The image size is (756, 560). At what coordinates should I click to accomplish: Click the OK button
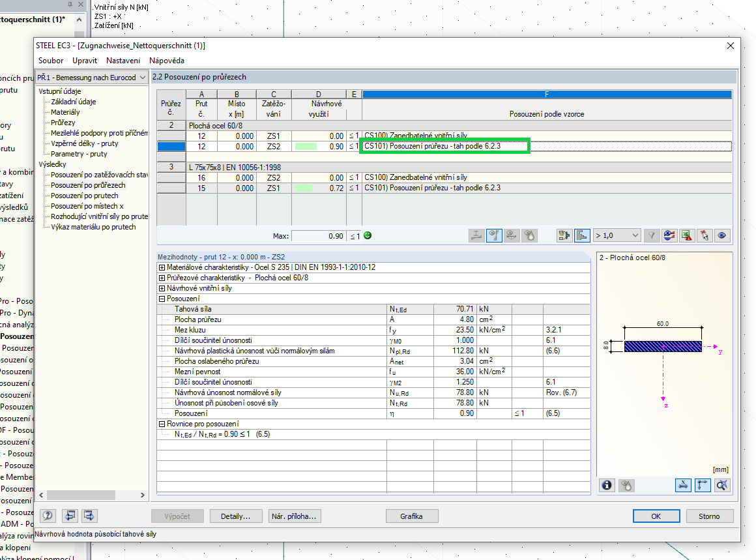(656, 516)
